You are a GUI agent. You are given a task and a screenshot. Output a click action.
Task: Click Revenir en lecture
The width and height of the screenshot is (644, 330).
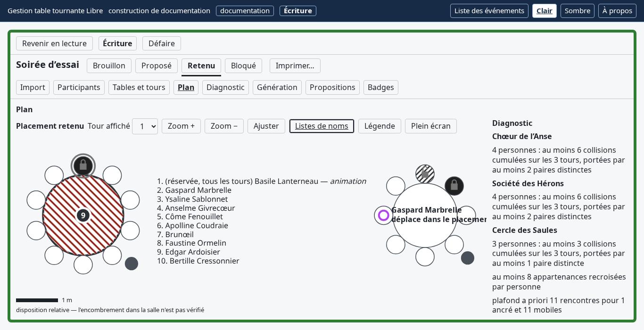click(54, 44)
